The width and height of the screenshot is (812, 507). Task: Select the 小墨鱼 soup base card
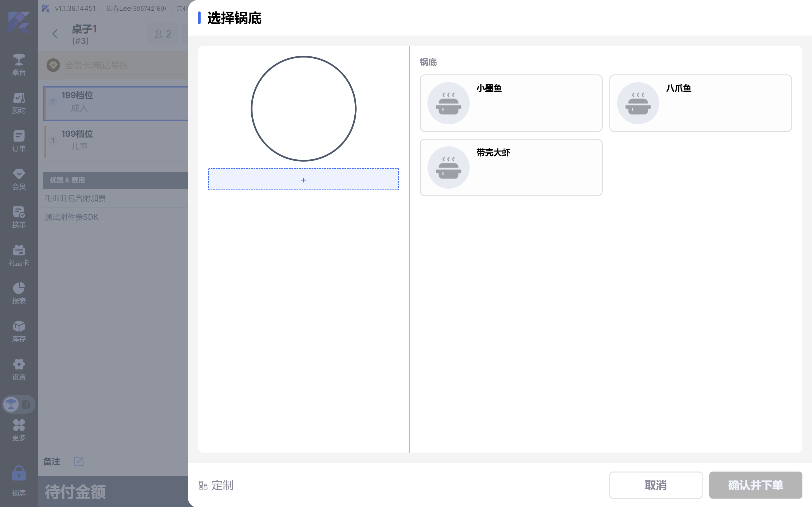point(511,103)
